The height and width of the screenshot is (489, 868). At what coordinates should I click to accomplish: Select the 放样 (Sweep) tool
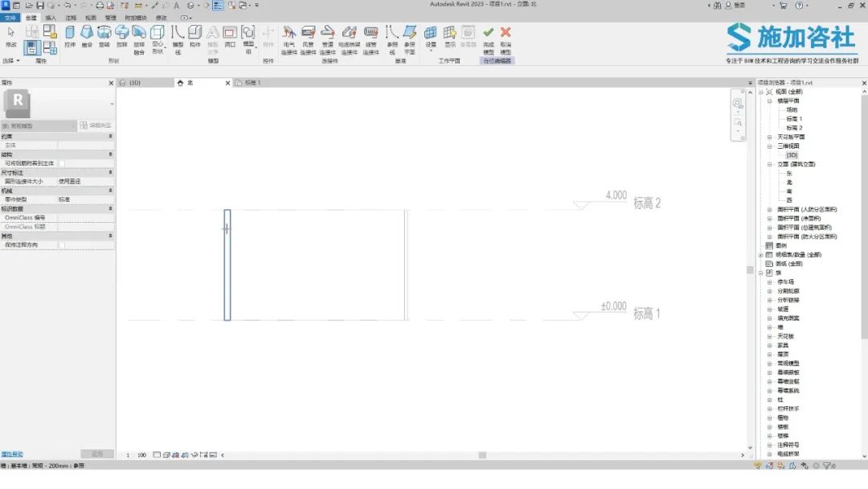point(122,36)
